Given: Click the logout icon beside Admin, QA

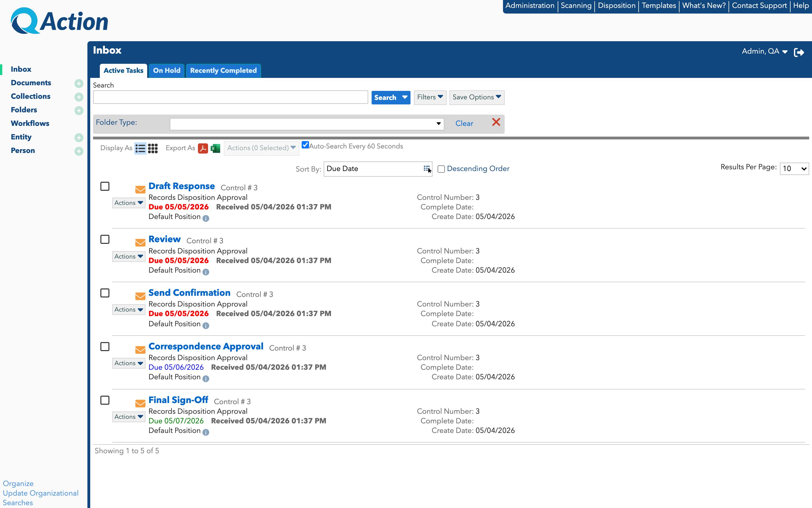Looking at the screenshot, I should pyautogui.click(x=799, y=52).
